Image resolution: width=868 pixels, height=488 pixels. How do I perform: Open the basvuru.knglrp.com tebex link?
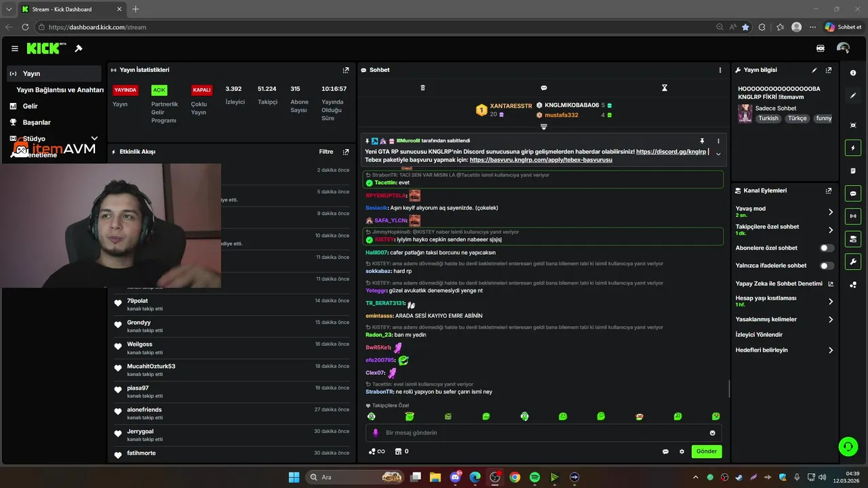pyautogui.click(x=540, y=160)
